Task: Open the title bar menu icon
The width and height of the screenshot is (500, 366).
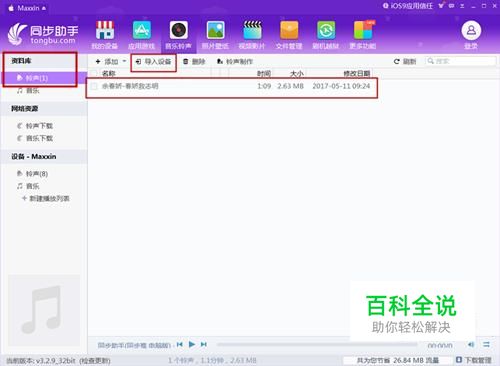Action: pyautogui.click(x=462, y=6)
